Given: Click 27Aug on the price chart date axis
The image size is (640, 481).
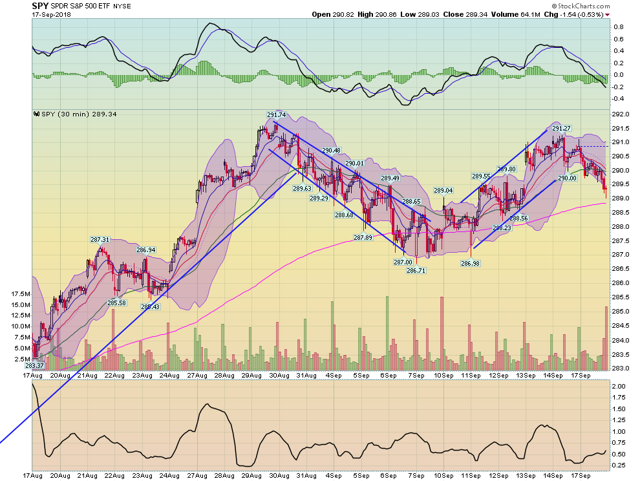Looking at the screenshot, I should [197, 376].
